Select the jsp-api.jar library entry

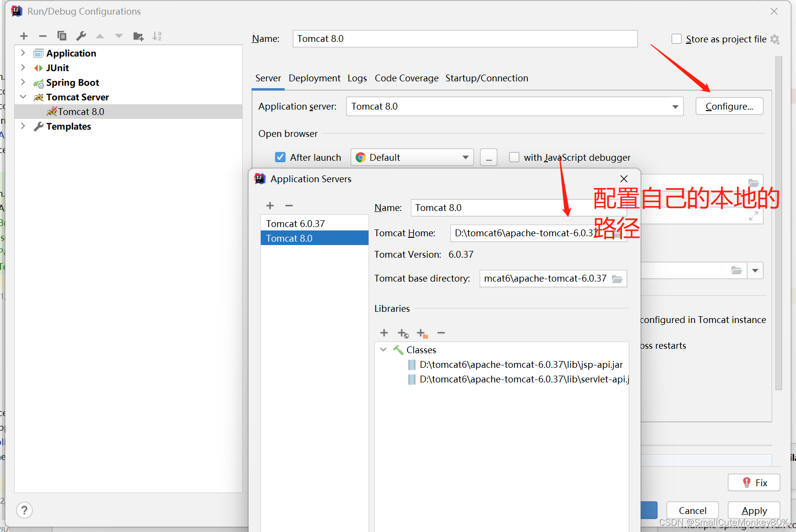point(521,365)
